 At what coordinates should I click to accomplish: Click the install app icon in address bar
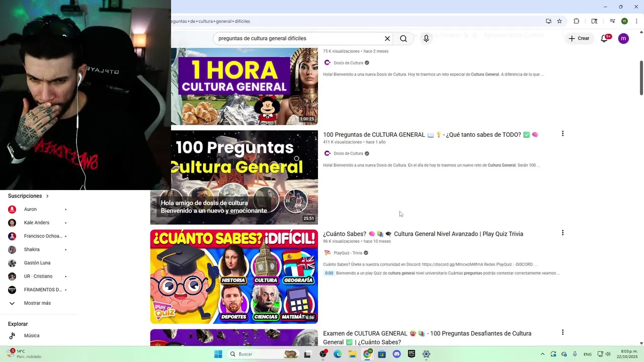(548, 21)
